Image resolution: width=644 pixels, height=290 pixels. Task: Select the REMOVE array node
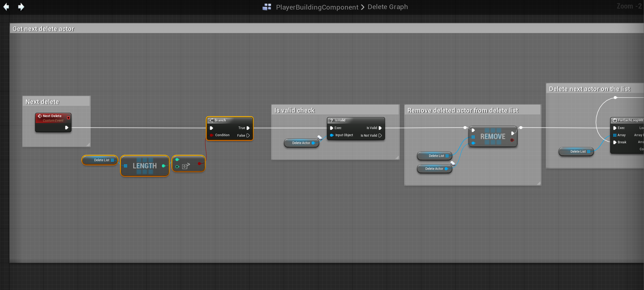coord(493,136)
